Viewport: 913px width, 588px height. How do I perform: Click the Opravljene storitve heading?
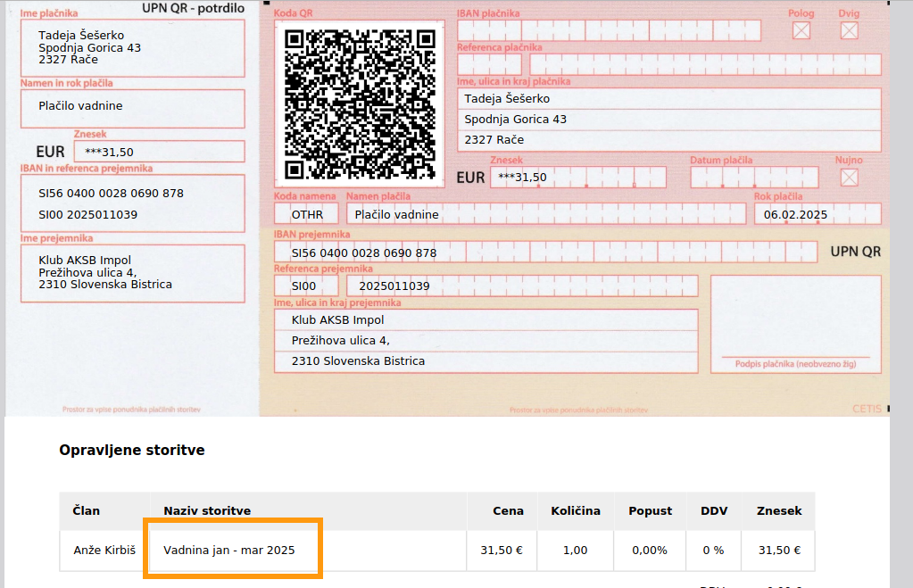click(132, 451)
